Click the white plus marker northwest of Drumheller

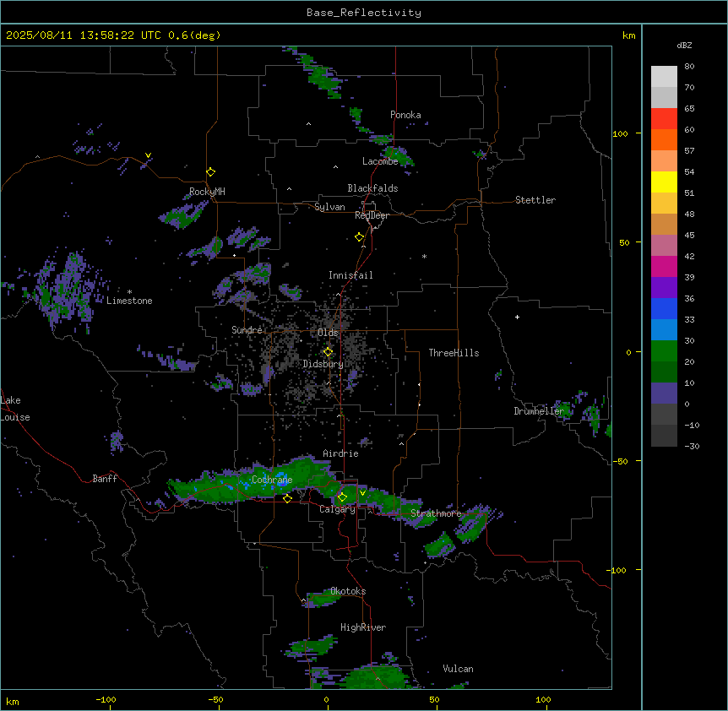(517, 317)
